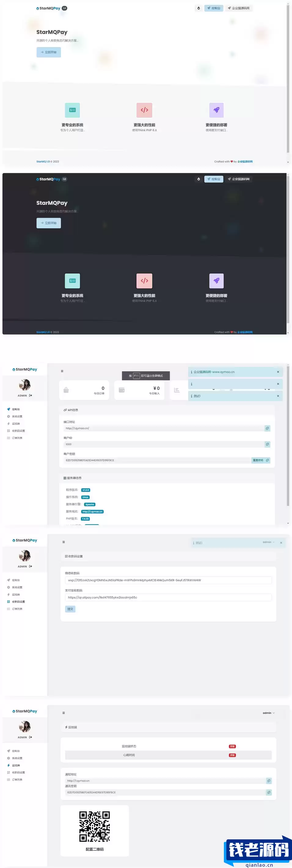
Task: Toggle theme droplet icon on light landing page
Action: point(198,8)
